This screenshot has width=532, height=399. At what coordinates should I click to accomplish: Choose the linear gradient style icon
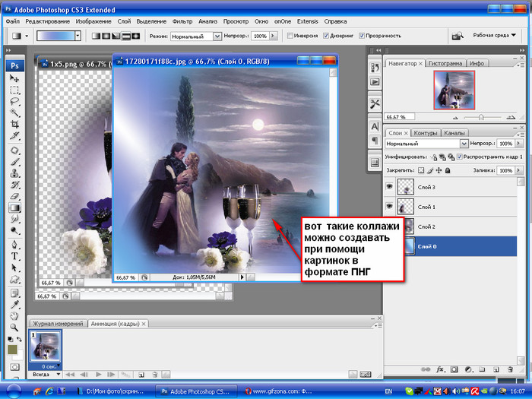[96, 36]
